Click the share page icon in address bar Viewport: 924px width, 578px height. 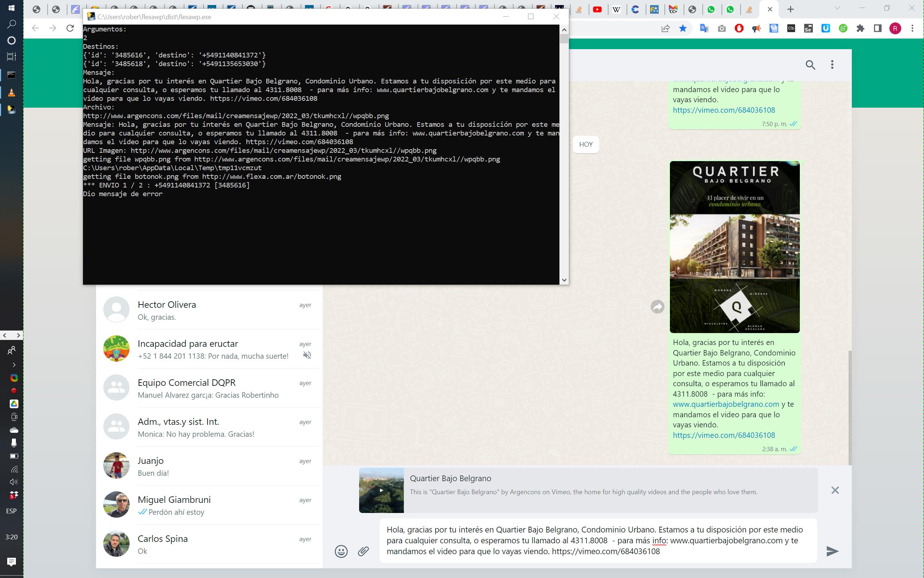point(666,28)
